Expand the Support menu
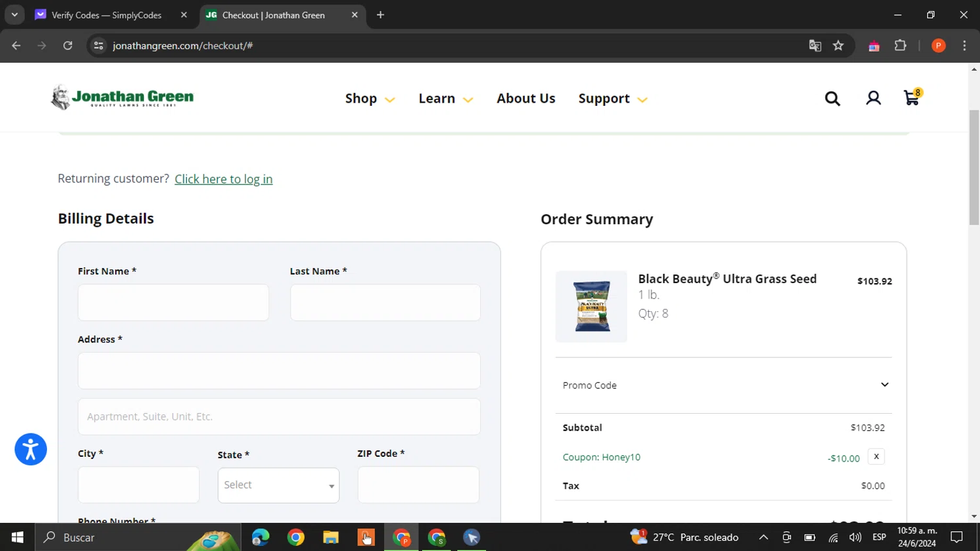980x551 pixels. tap(613, 99)
